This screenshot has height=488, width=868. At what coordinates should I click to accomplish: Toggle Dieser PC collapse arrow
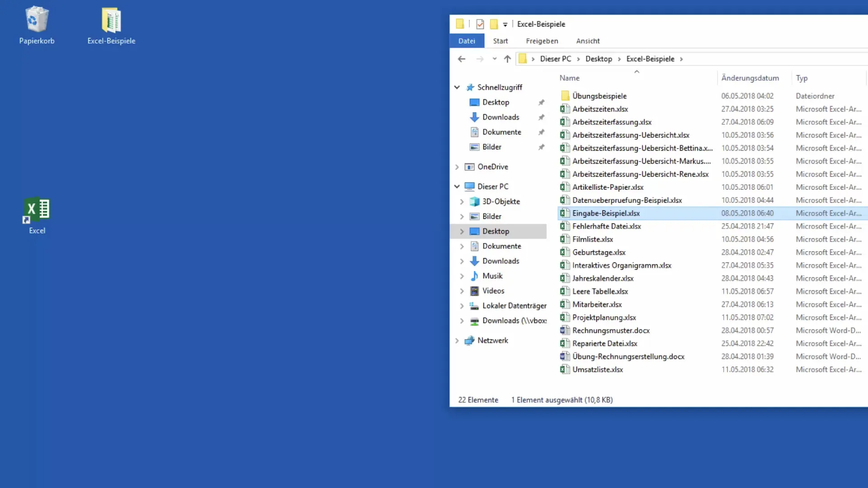click(x=456, y=186)
